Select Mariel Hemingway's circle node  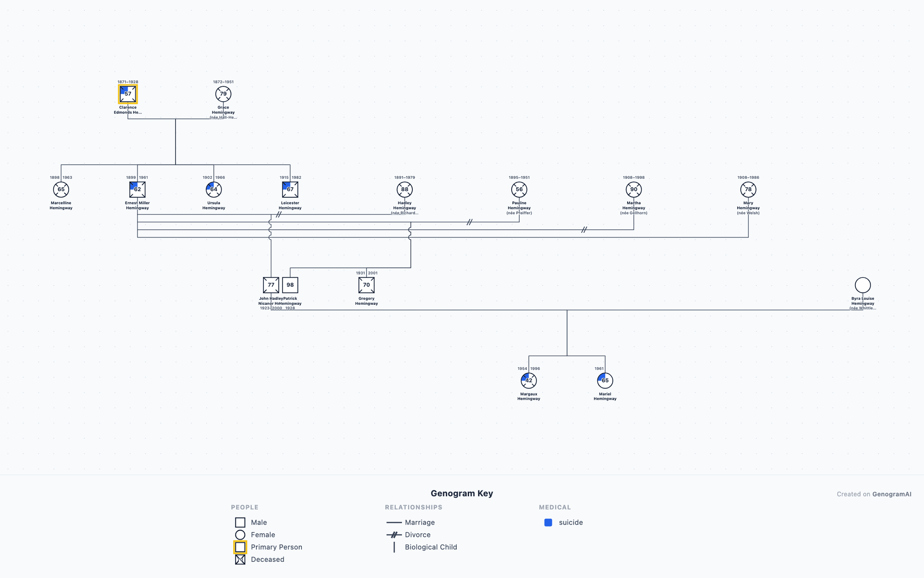[605, 381]
